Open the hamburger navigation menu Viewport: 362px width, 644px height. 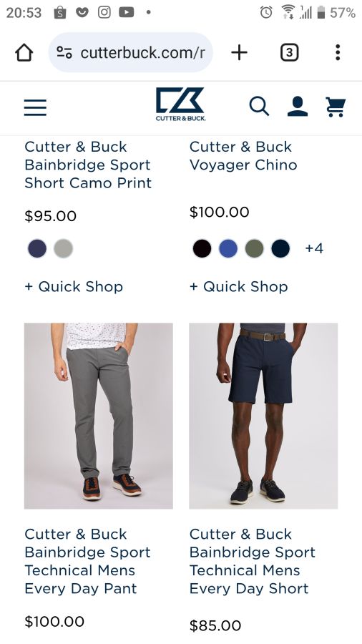pyautogui.click(x=35, y=107)
